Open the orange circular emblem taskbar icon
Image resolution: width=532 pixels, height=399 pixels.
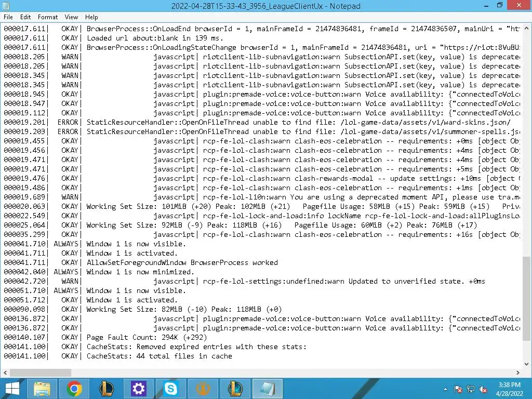pos(203,389)
